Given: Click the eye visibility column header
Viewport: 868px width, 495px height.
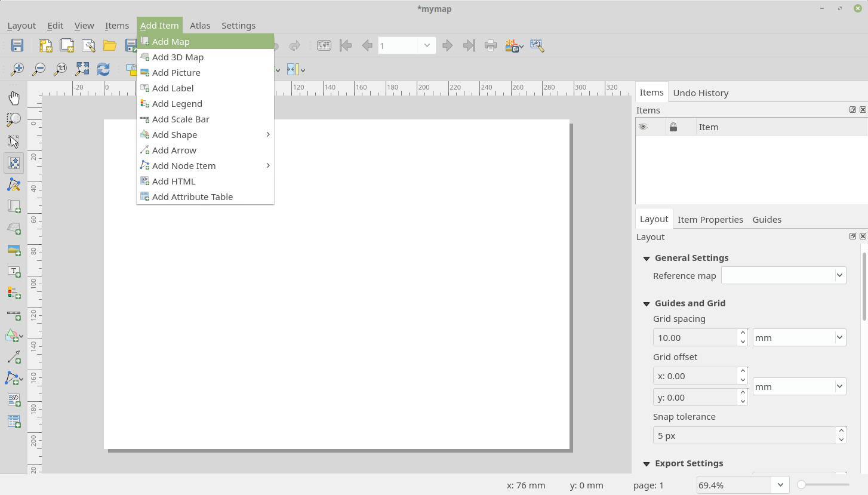Looking at the screenshot, I should coord(643,127).
